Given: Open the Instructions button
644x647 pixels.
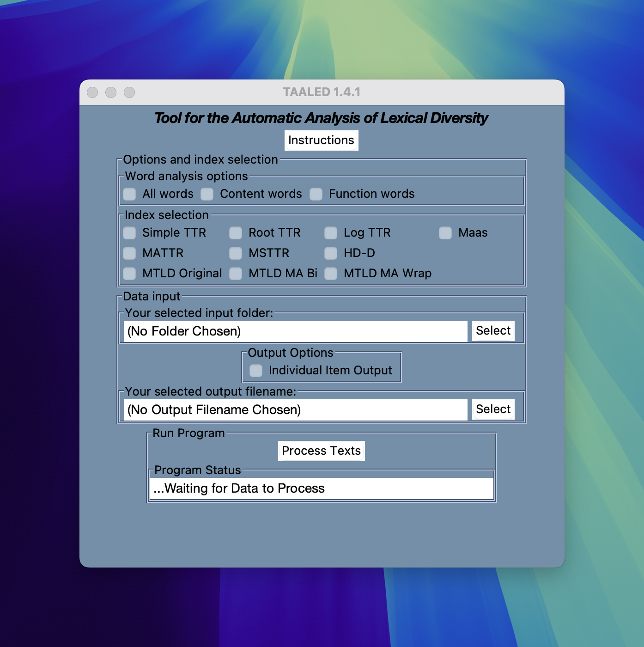Looking at the screenshot, I should click(x=321, y=140).
